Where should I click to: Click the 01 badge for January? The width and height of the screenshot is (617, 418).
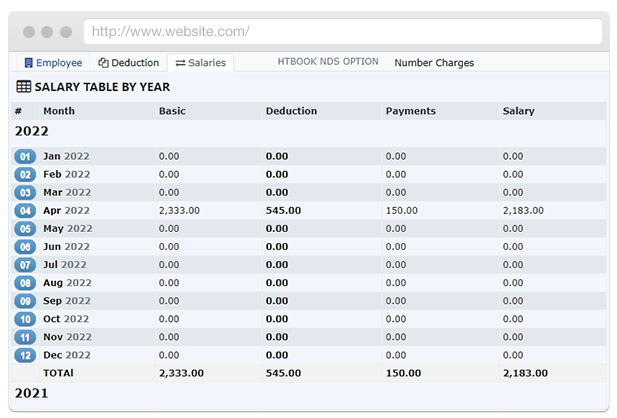pyautogui.click(x=26, y=157)
